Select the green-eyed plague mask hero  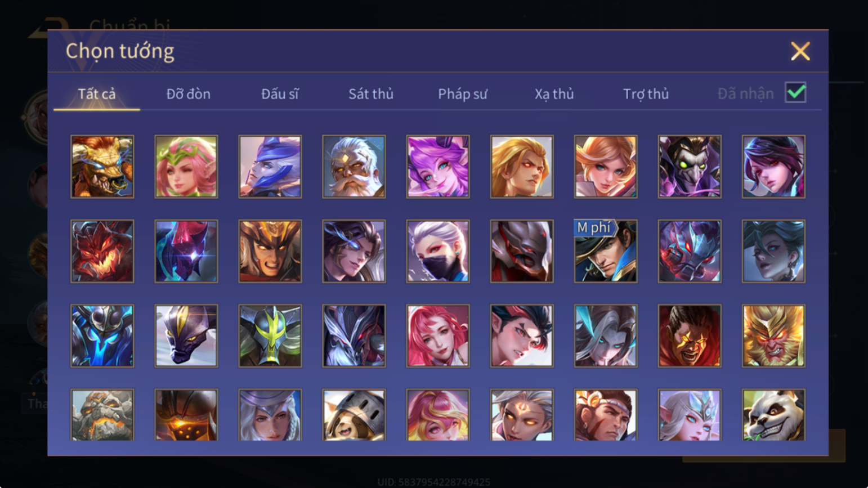(690, 167)
